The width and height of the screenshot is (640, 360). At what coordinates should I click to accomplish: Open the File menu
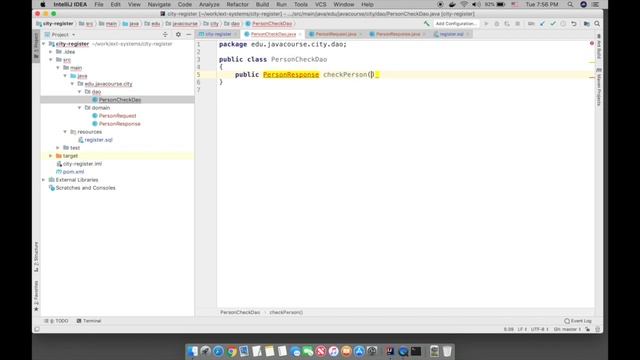click(x=99, y=4)
